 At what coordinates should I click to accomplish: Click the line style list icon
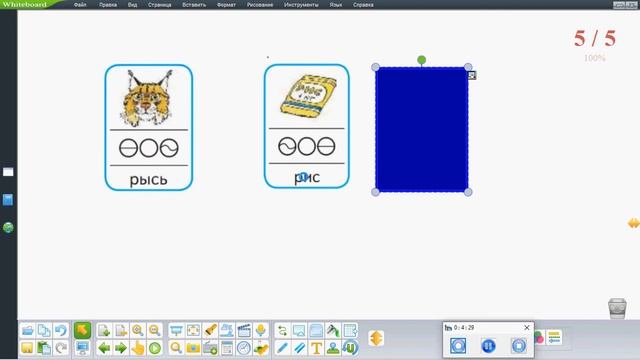pyautogui.click(x=554, y=338)
